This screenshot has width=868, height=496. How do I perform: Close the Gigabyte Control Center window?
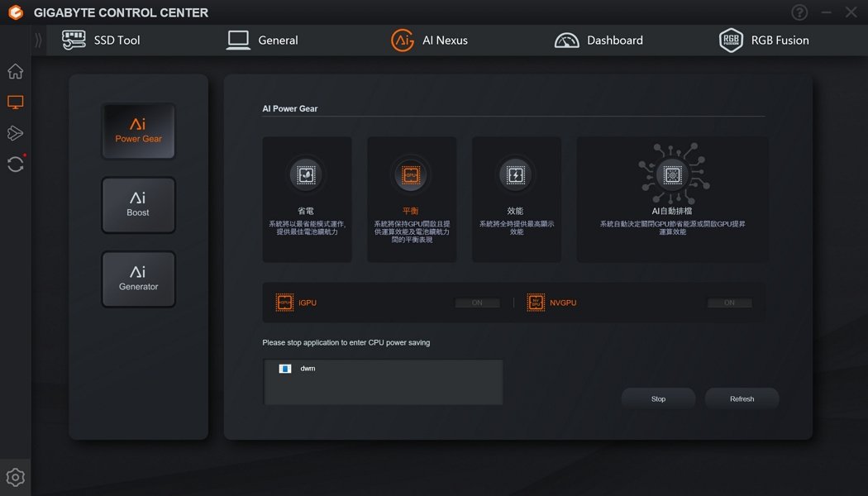point(851,12)
